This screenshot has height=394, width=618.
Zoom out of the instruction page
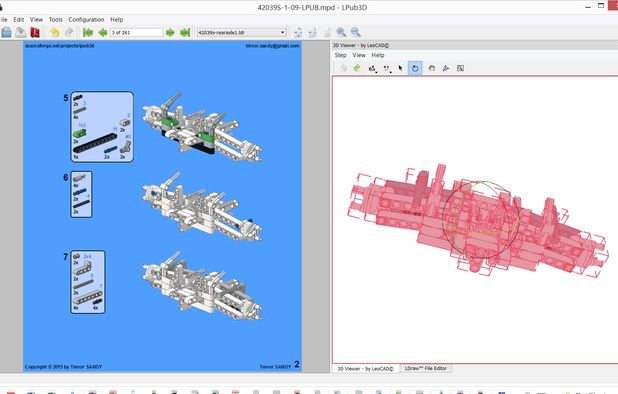356,32
